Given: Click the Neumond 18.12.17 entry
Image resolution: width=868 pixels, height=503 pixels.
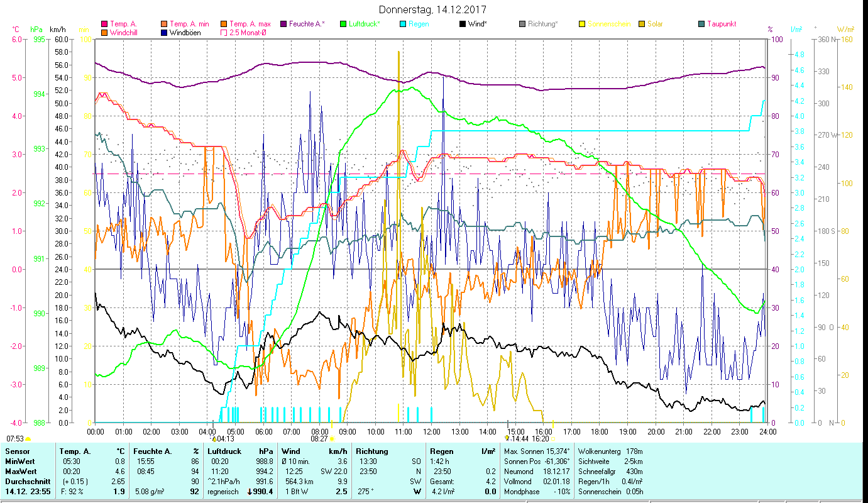Looking at the screenshot, I should coord(537,472).
